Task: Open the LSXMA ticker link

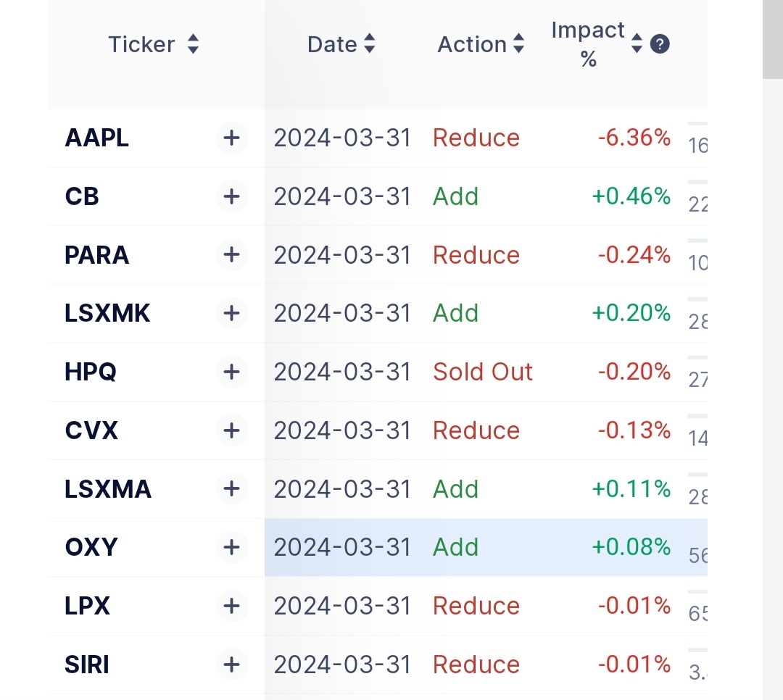Action: tap(108, 489)
